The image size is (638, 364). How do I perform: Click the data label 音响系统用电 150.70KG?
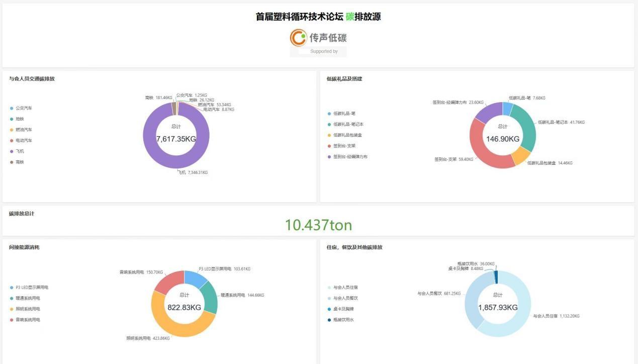tap(141, 272)
